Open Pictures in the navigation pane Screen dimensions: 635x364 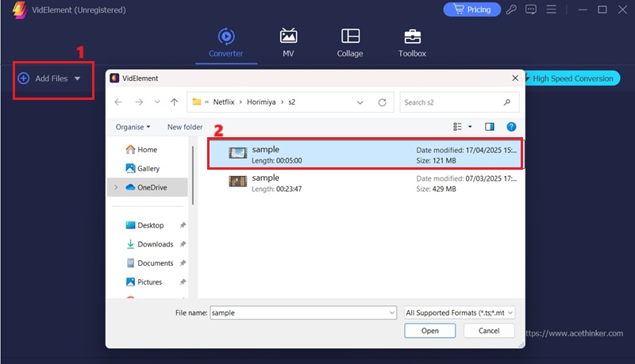[149, 282]
